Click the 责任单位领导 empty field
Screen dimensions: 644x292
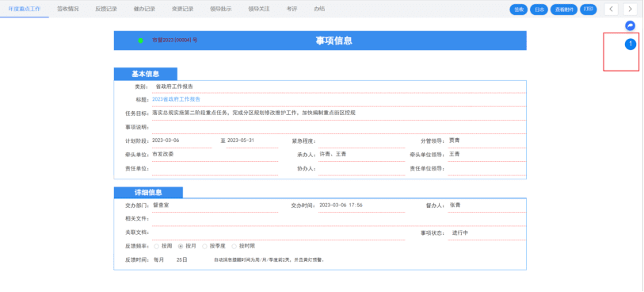[486, 169]
